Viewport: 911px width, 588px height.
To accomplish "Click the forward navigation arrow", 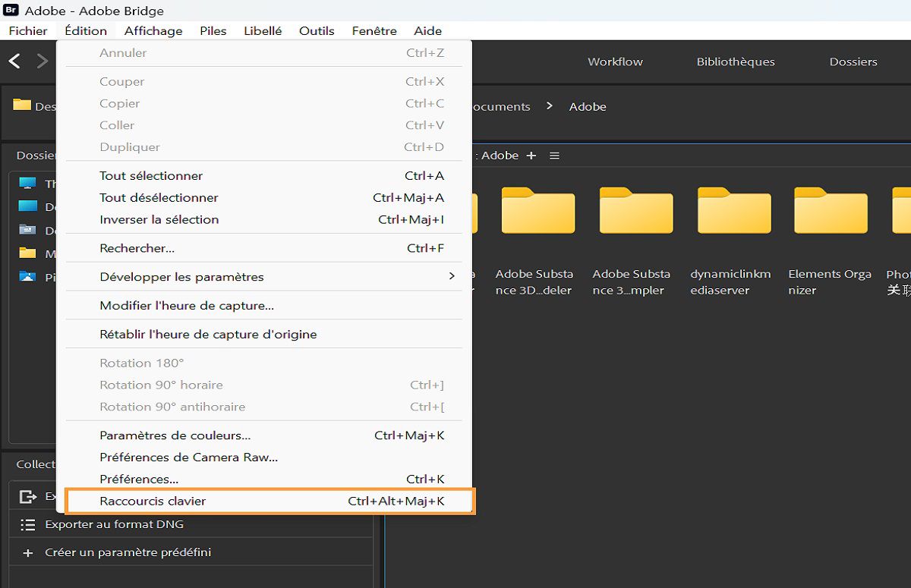I will (43, 61).
